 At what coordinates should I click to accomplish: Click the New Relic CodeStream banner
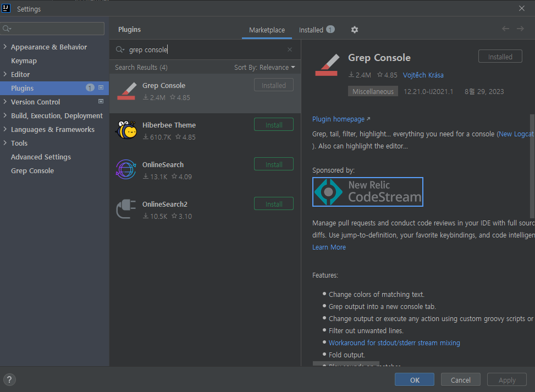367,192
